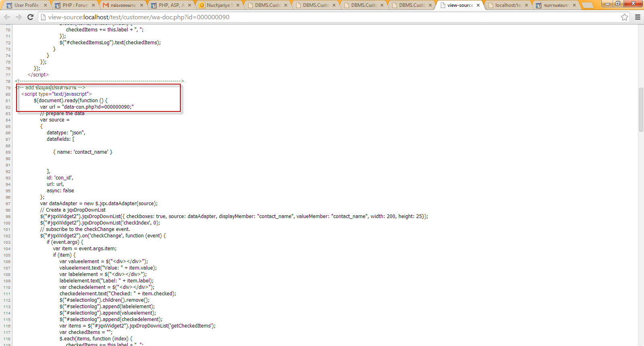
Task: Close the localhost/test tab
Action: pyautogui.click(x=526, y=5)
